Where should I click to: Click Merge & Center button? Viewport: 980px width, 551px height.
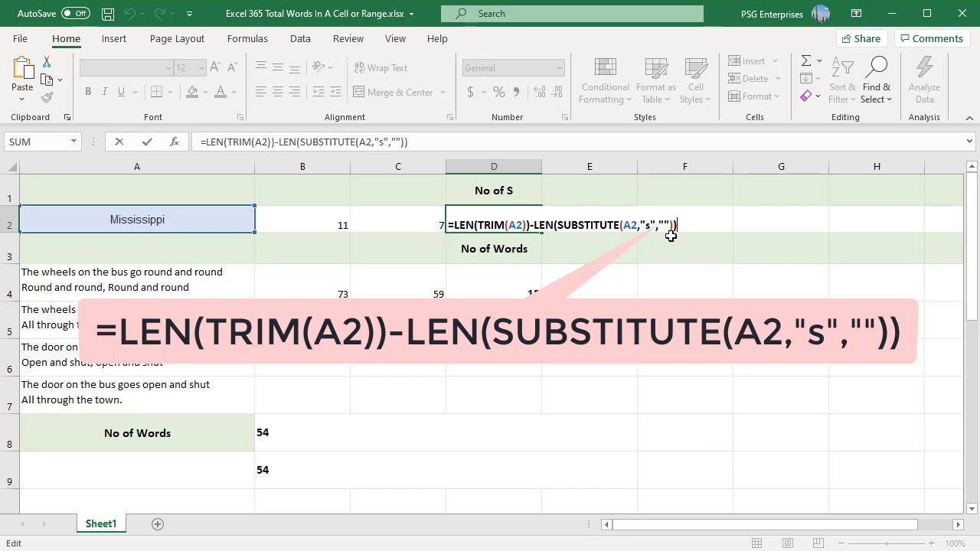pyautogui.click(x=394, y=92)
